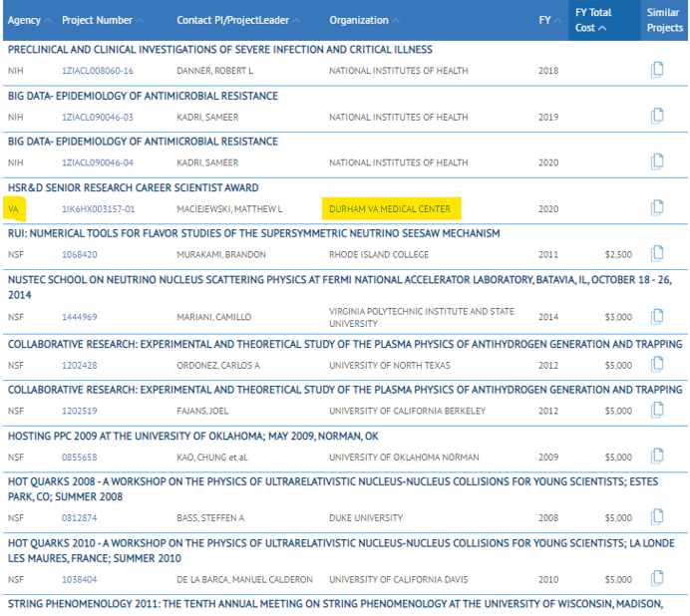690x616 pixels.
Task: Select organization University of California Davis
Action: [x=398, y=580]
